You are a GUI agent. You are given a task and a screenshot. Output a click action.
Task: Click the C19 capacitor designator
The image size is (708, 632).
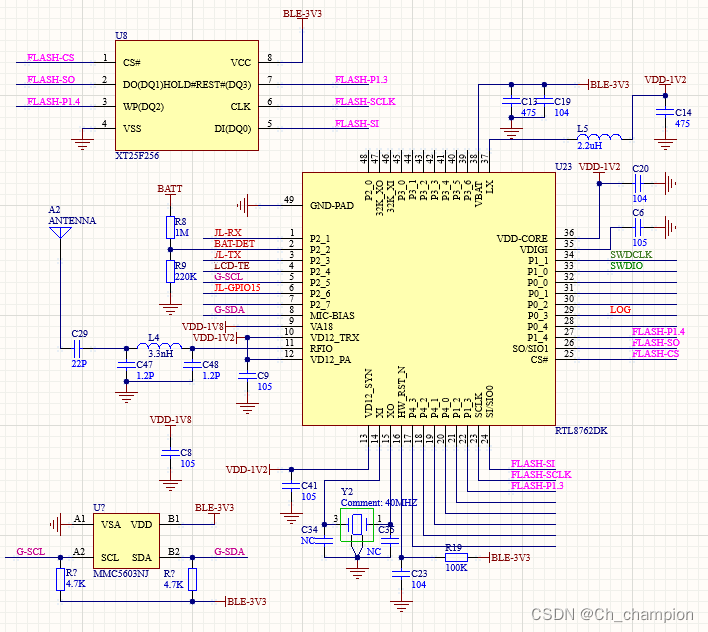[x=563, y=101]
